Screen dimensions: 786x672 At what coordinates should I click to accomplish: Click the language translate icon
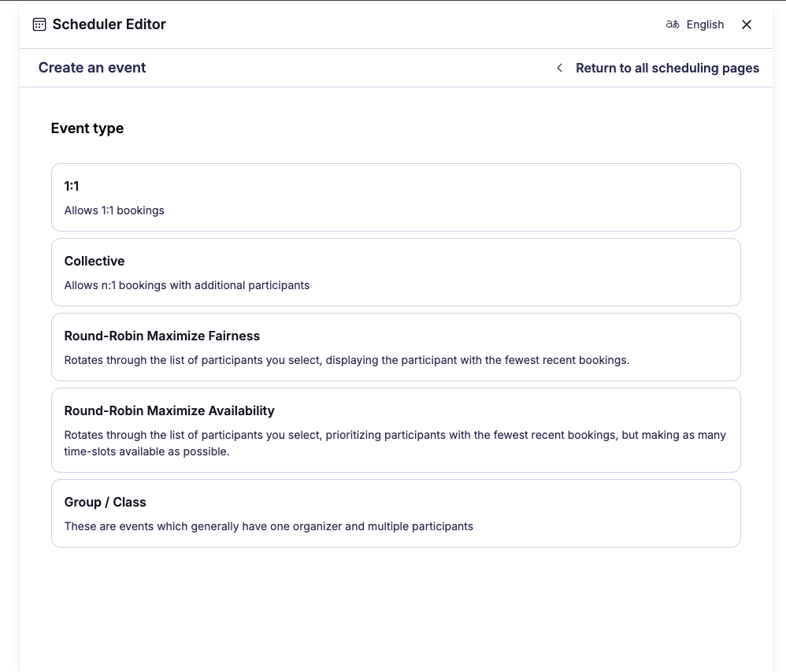click(x=673, y=24)
